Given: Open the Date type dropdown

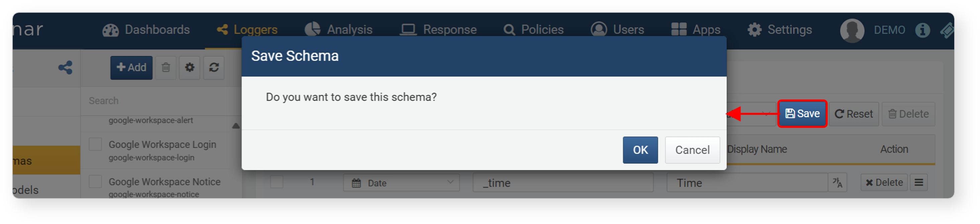Looking at the screenshot, I should pyautogui.click(x=402, y=183).
